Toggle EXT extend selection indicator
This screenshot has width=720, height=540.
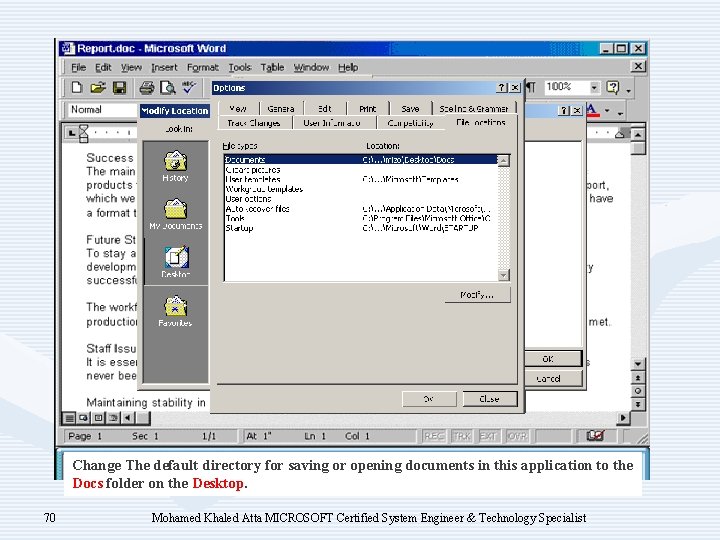489,436
